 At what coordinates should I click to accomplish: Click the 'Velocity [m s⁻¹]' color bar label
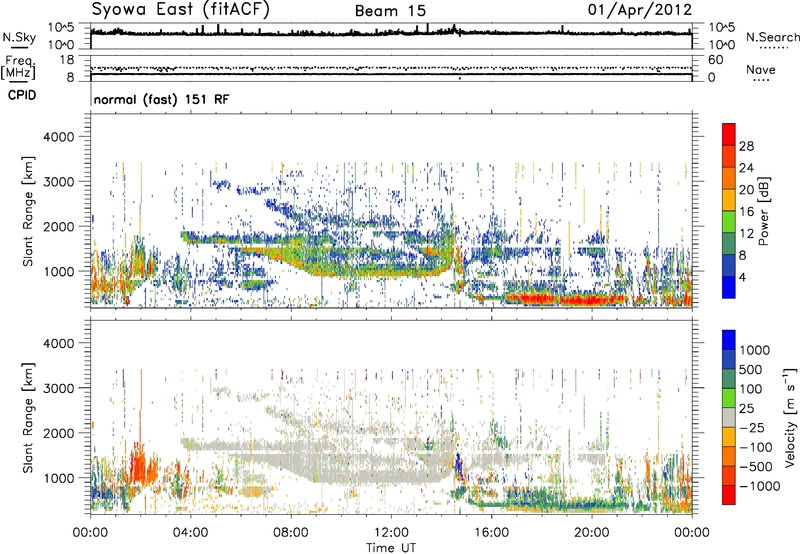coord(790,417)
